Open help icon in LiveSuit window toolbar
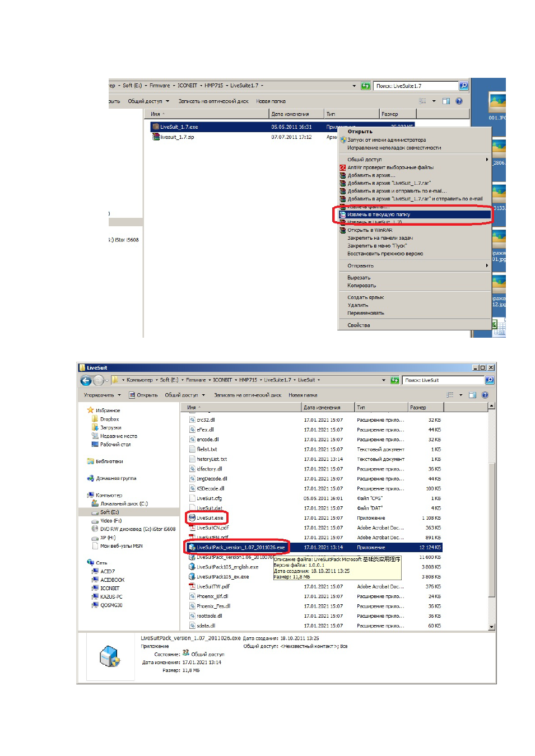Image resolution: width=535 pixels, height=756 pixels. (x=485, y=395)
